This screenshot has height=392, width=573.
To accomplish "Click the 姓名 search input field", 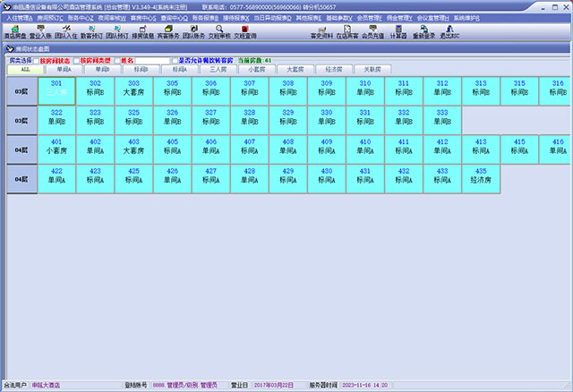I will [x=152, y=60].
